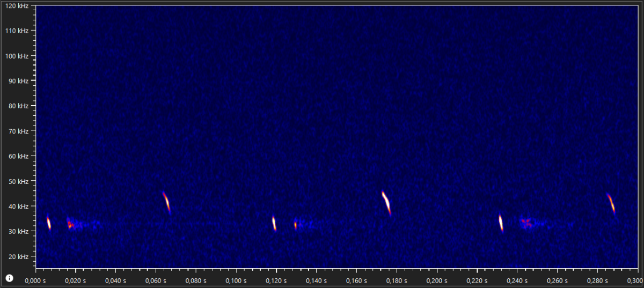
Task: Click the 50 kHz frequency axis label
Action: click(19, 181)
